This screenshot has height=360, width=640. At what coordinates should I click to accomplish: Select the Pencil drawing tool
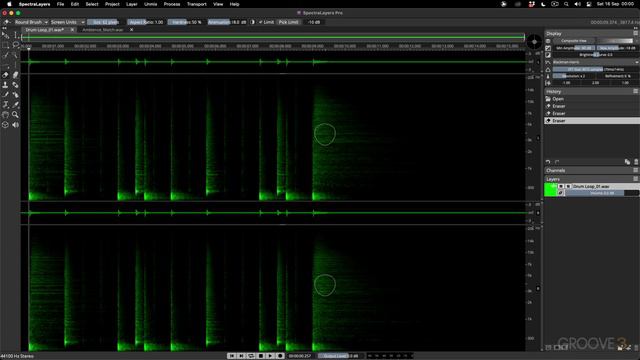click(5, 95)
